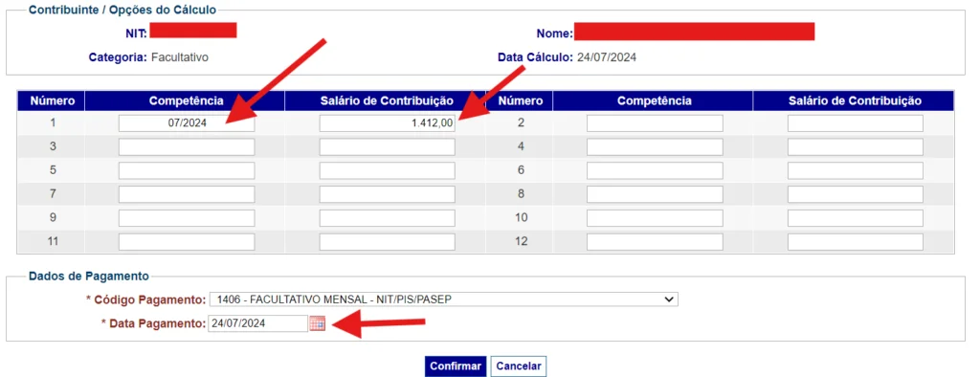The width and height of the screenshot is (980, 377).
Task: Click the Salário de Contribuição field for number 9
Action: (388, 218)
